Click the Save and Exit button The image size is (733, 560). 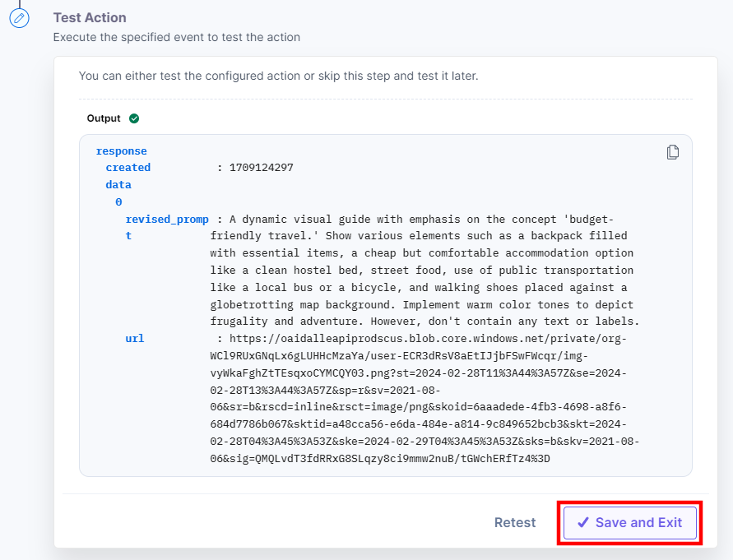coord(630,523)
